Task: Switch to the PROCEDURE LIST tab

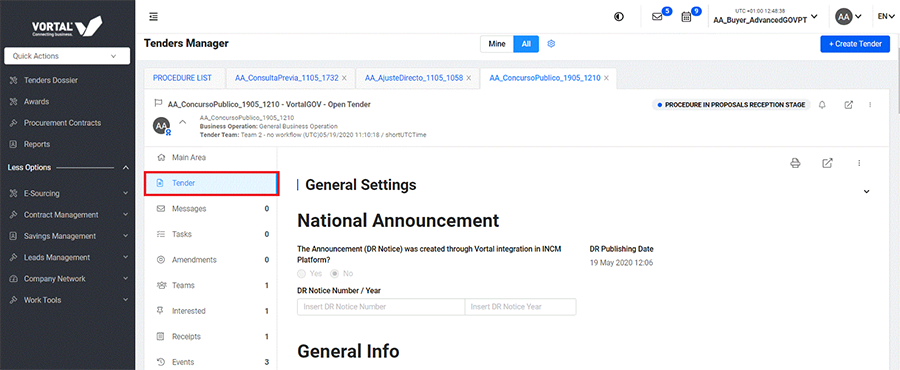Action: pos(182,78)
